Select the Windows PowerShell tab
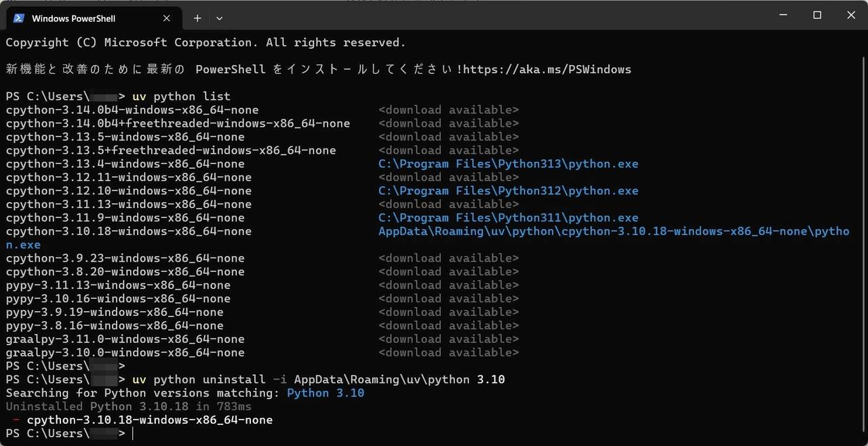The width and height of the screenshot is (868, 446). click(x=93, y=18)
